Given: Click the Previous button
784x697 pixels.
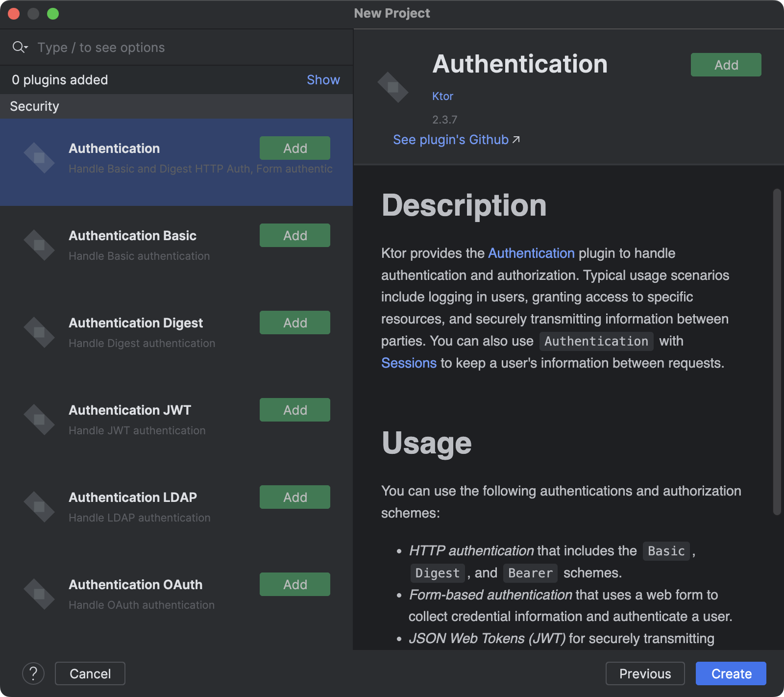Looking at the screenshot, I should (x=645, y=673).
